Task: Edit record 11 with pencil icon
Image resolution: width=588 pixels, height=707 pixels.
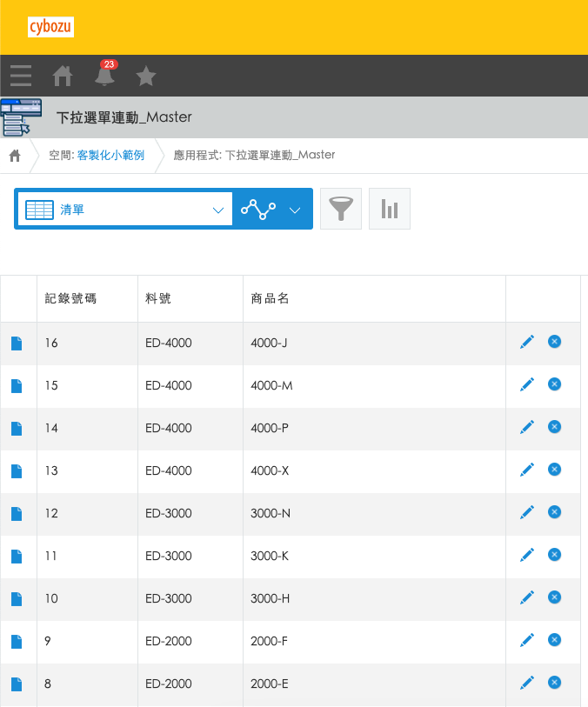Action: [526, 555]
